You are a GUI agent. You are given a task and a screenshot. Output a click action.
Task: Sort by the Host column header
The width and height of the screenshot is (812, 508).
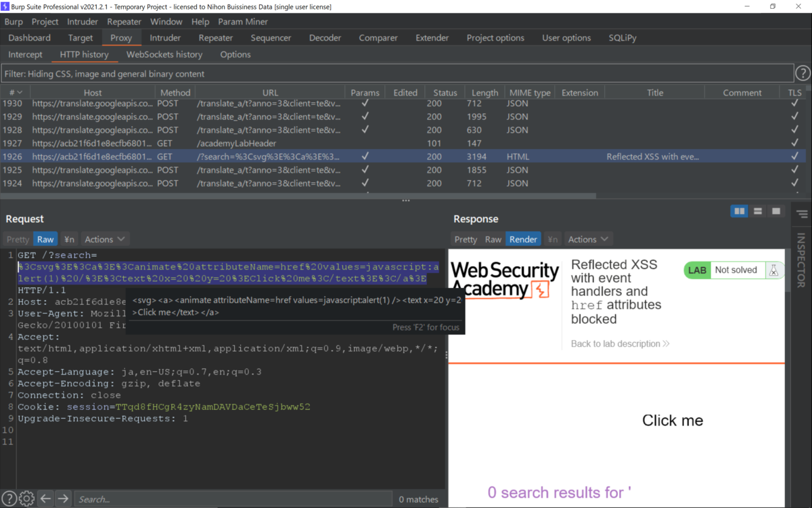(x=93, y=93)
